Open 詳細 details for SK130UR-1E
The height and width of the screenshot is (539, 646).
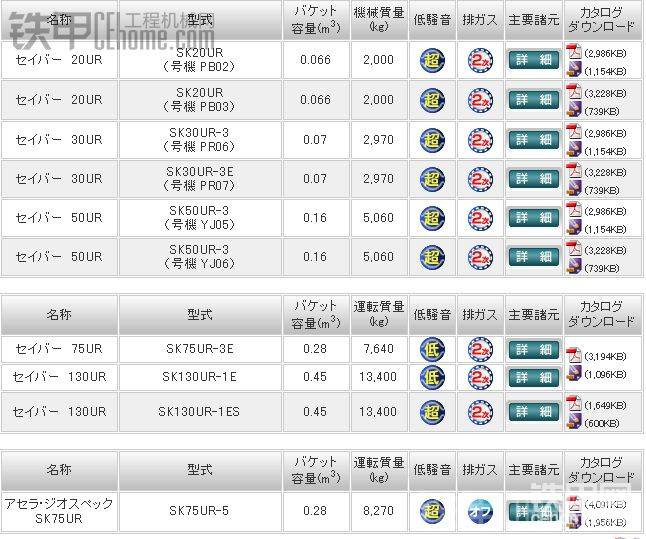point(534,377)
